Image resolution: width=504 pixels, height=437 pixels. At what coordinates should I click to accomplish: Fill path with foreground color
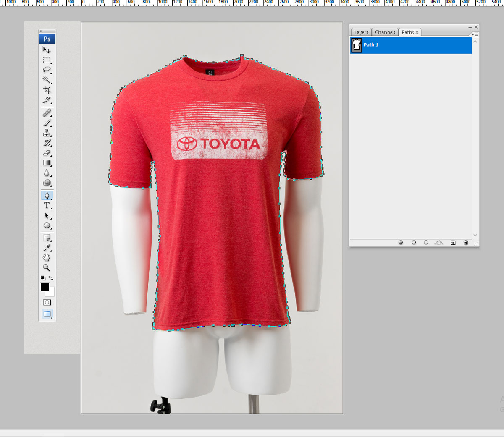pos(401,243)
